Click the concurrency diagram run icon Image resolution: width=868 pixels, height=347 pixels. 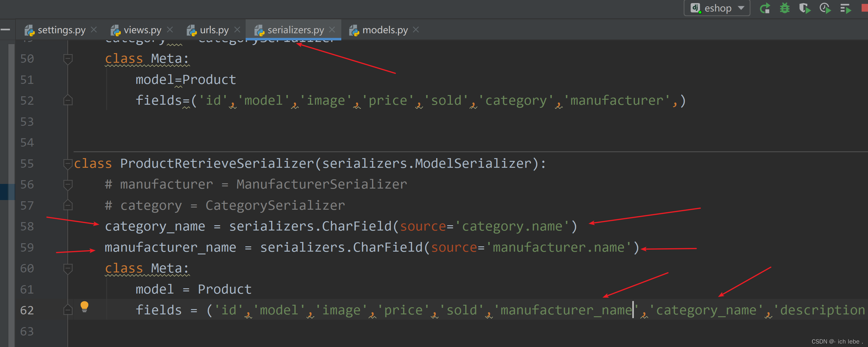[x=845, y=8]
